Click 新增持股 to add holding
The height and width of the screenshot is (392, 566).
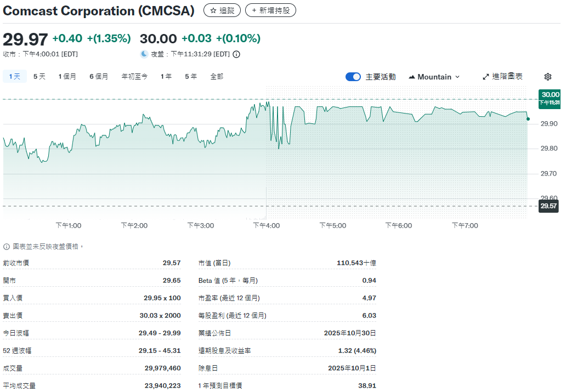click(x=270, y=10)
